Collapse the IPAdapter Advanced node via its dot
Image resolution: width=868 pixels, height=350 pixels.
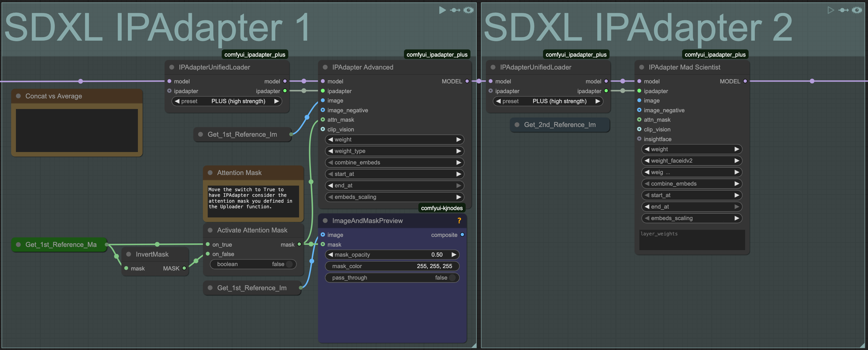pos(325,67)
